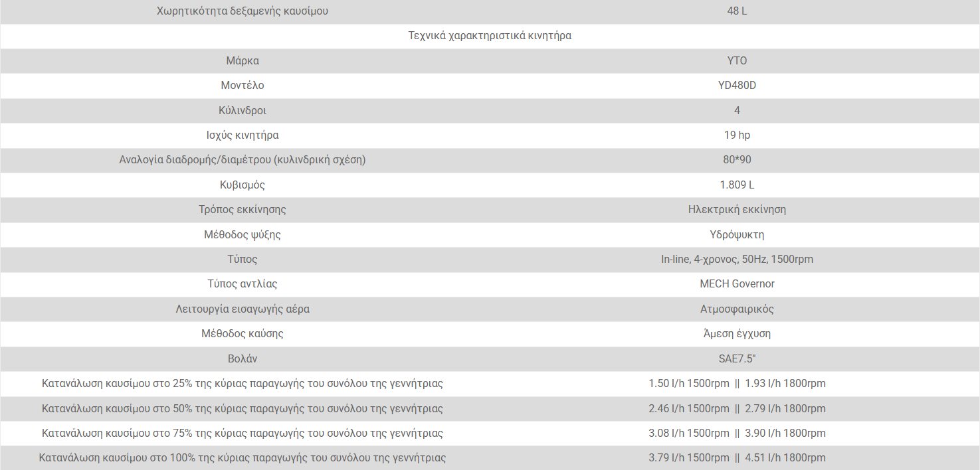This screenshot has height=470, width=980.
Task: Select the 'Ατμοσφαιρικός' air intake value
Action: point(737,309)
